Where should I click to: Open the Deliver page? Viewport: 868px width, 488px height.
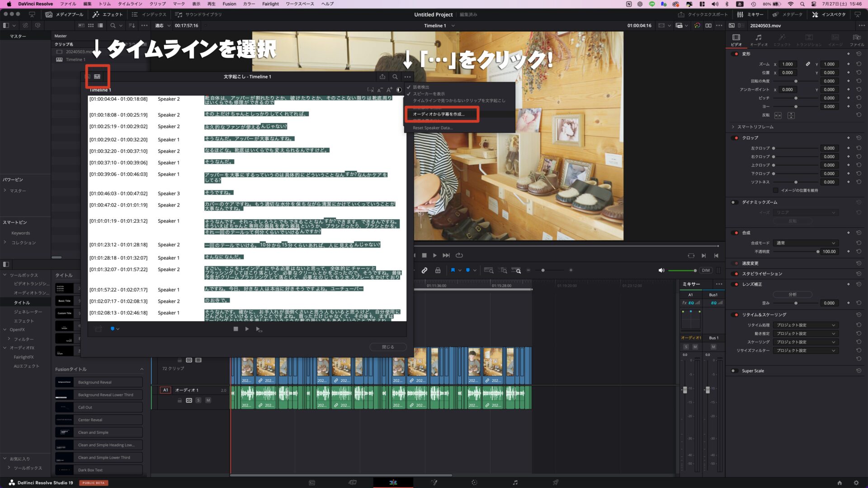[555, 482]
